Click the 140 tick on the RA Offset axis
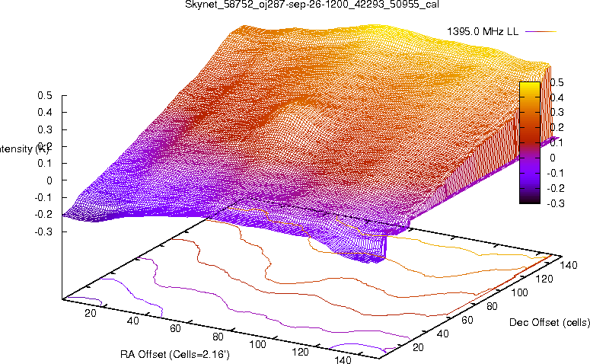The image size is (590, 364). [x=343, y=359]
